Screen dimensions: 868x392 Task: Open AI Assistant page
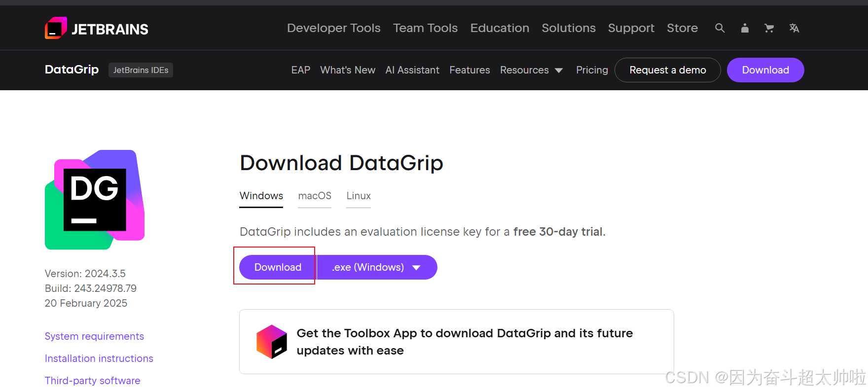(412, 70)
